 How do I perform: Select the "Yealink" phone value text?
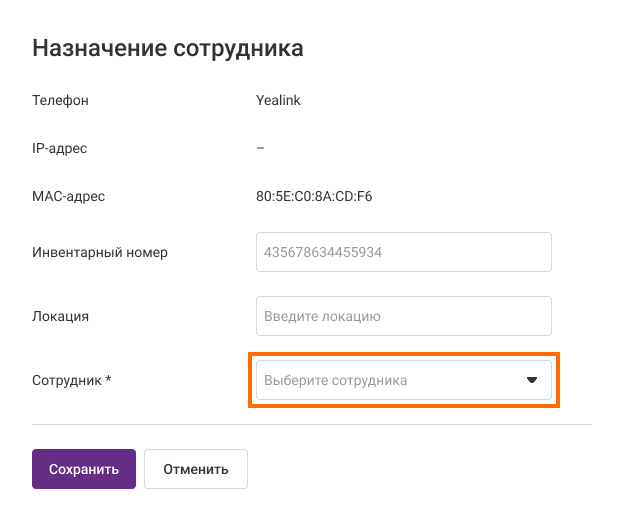click(278, 100)
